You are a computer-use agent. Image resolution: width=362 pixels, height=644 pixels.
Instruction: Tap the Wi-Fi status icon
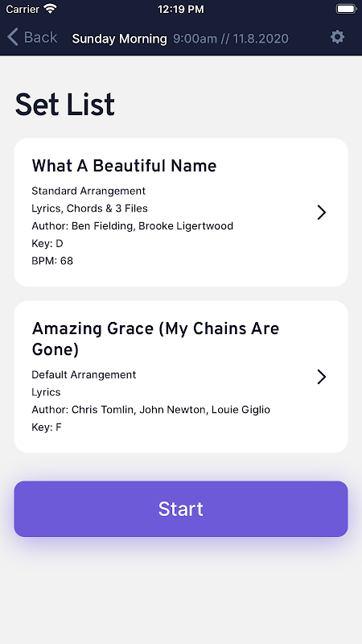[51, 9]
